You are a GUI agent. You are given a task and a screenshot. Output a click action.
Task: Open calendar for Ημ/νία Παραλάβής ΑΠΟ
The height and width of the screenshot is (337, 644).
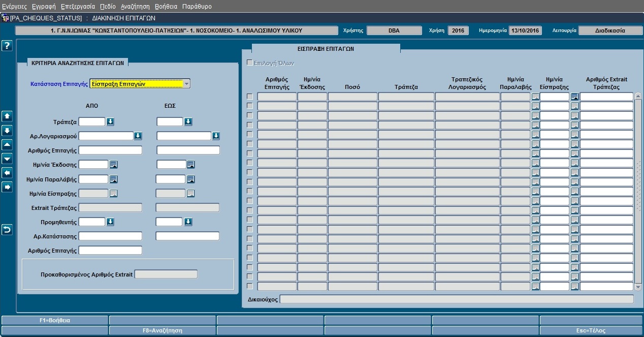point(114,179)
